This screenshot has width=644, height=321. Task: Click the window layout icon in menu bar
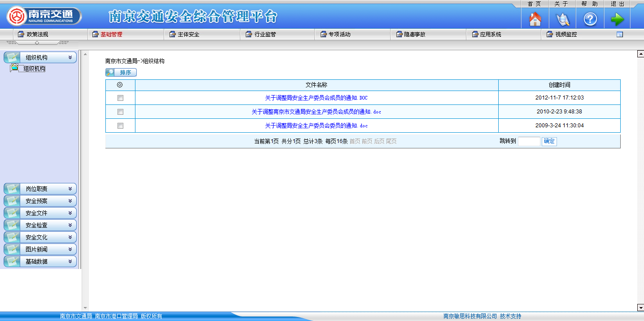pos(620,35)
